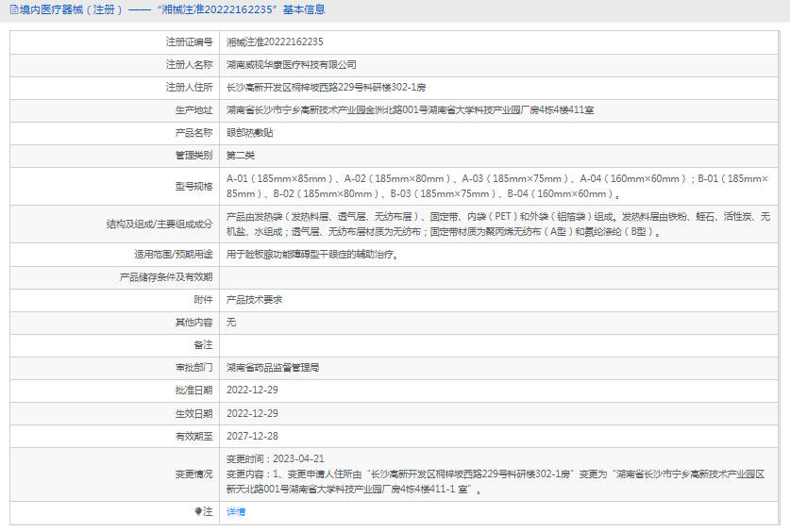This screenshot has width=790, height=532.
Task: Select the product name 眼部热敷贴
Action: 252,132
